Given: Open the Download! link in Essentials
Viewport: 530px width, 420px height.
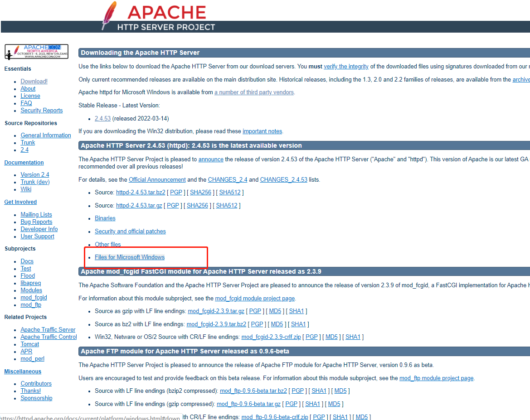Looking at the screenshot, I should click(34, 82).
